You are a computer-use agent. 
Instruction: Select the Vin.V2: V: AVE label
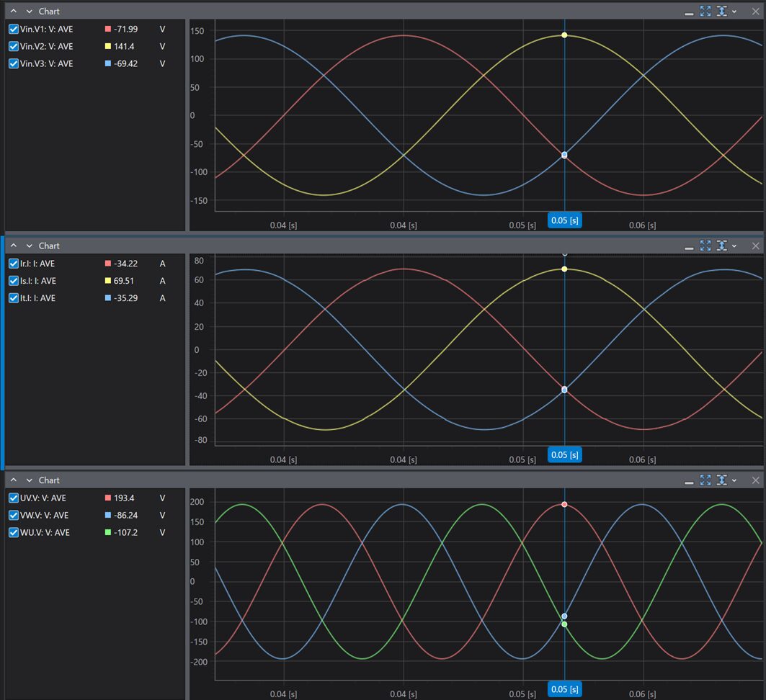click(47, 46)
